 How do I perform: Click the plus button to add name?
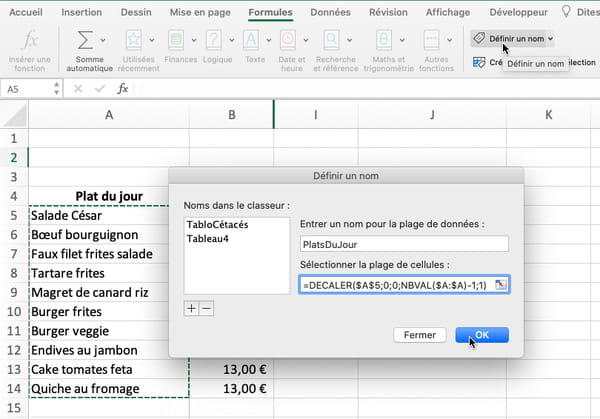(191, 308)
